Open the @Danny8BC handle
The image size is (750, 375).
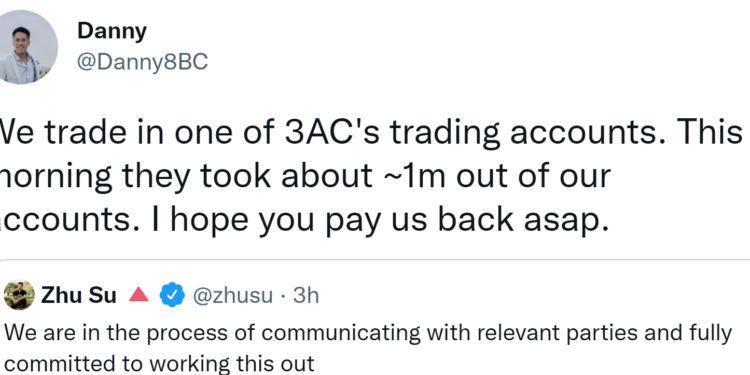pos(143,62)
